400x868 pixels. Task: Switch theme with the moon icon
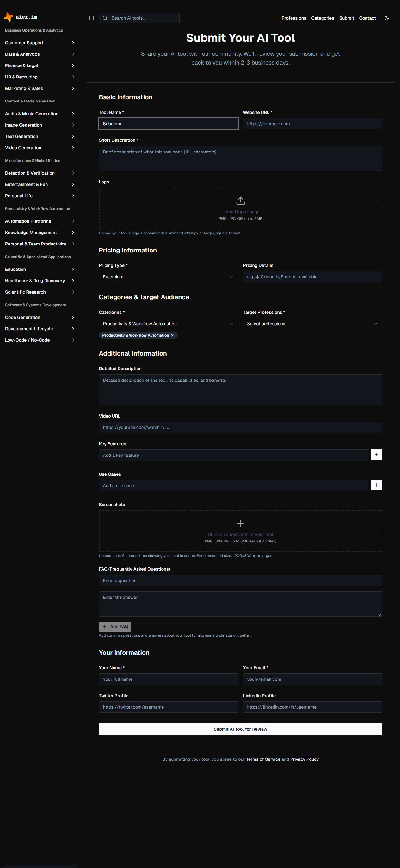point(386,18)
